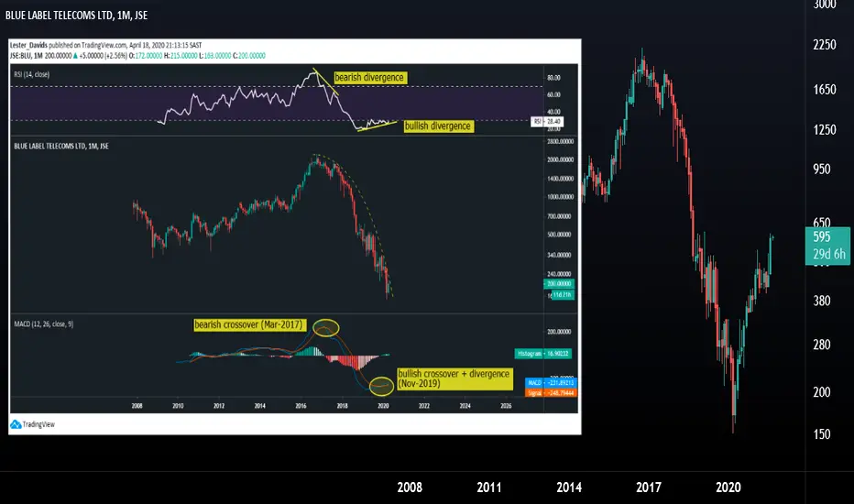This screenshot has width=854, height=504.
Task: Click the Lester_Davids author name
Action: tap(28, 45)
